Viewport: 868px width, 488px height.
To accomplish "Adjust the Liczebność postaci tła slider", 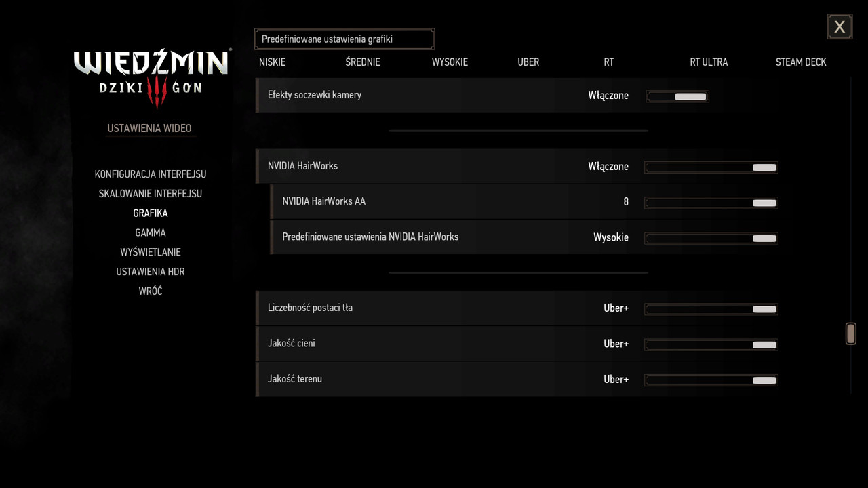I will click(x=711, y=309).
